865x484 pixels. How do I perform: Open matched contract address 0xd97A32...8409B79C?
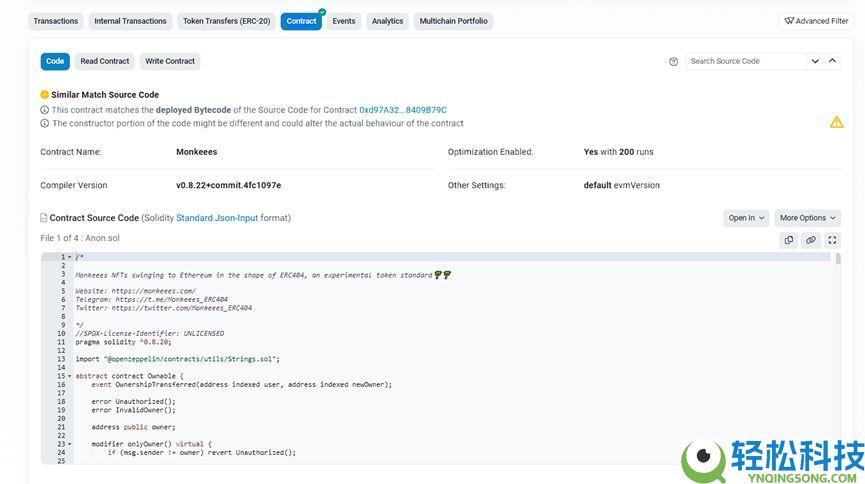point(403,110)
